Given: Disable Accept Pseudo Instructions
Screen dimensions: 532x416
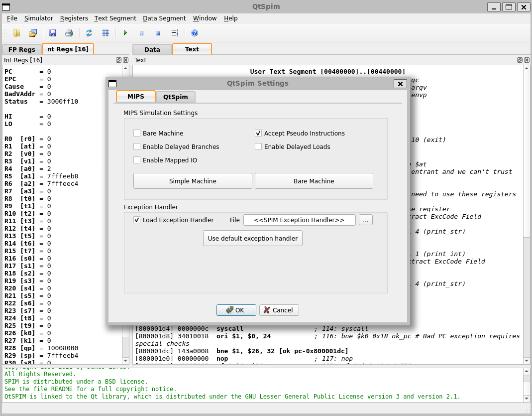Looking at the screenshot, I should (x=258, y=133).
